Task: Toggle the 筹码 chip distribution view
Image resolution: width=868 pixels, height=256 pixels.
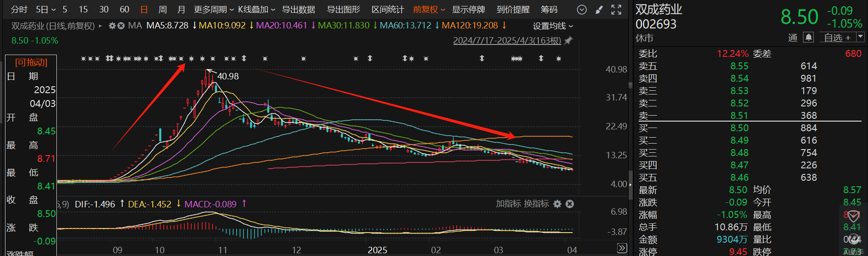Action: tap(549, 10)
